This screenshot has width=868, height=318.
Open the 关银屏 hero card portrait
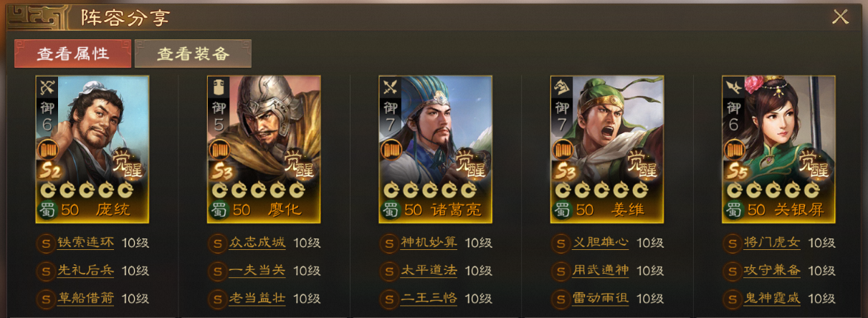tap(778, 149)
